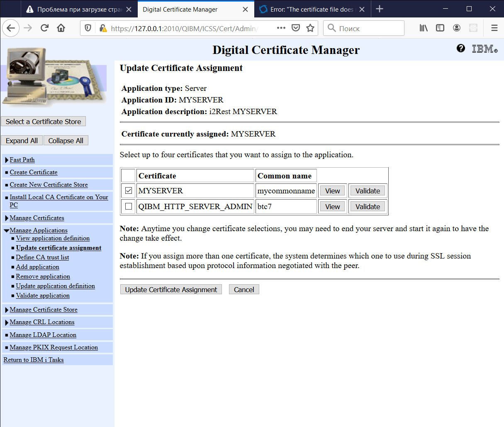Image resolution: width=504 pixels, height=427 pixels.
Task: View the QIBM_HTTP_SERVER_ADMIN certificate
Action: point(332,207)
